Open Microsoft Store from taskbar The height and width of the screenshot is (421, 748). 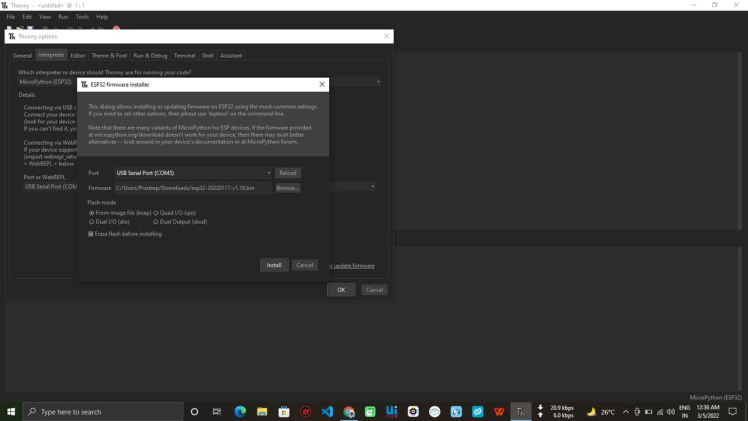(x=284, y=411)
